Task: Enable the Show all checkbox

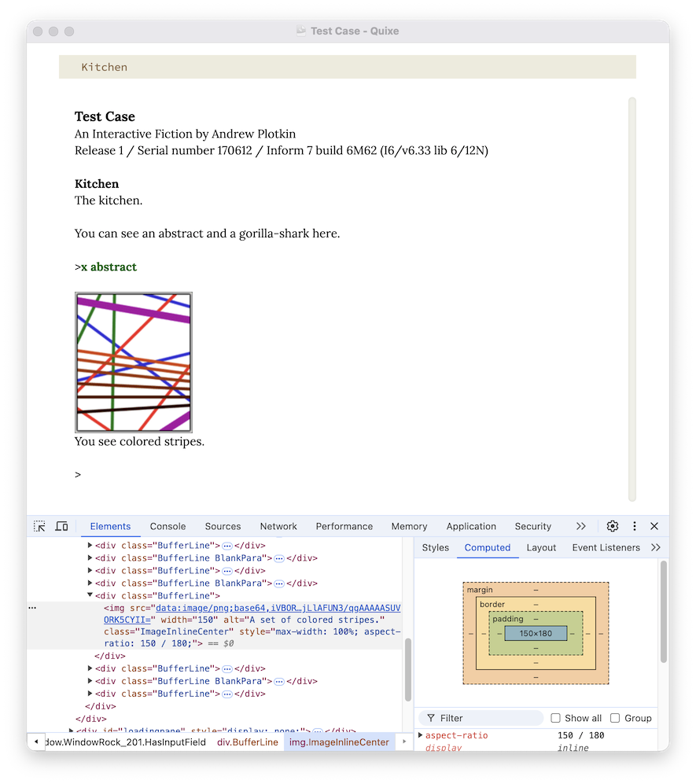Action: [556, 718]
